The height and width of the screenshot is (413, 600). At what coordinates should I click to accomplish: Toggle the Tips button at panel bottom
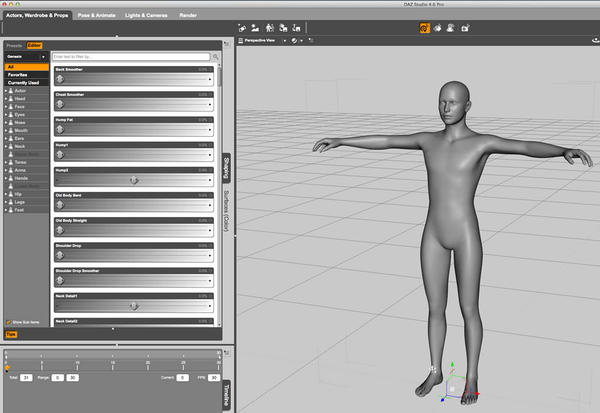click(12, 333)
